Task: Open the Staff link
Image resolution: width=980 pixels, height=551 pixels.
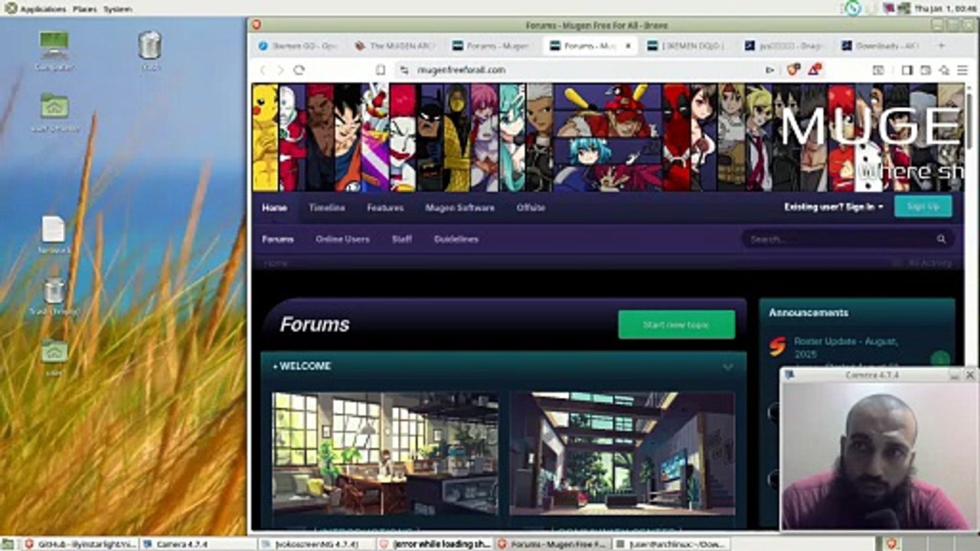Action: (x=402, y=239)
